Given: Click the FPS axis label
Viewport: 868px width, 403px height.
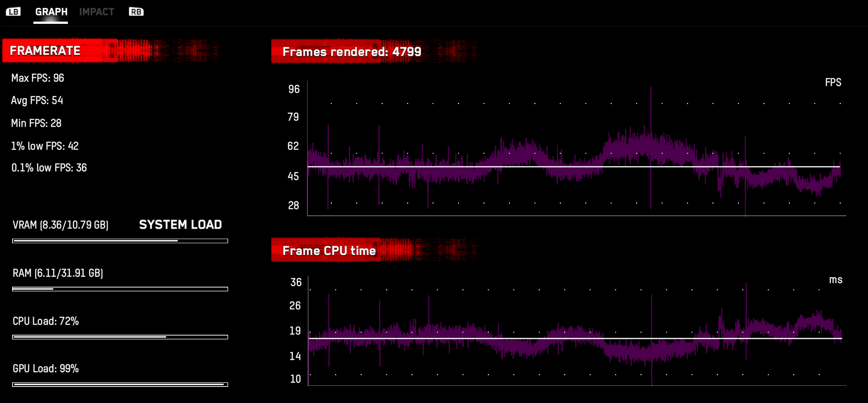Looking at the screenshot, I should [x=834, y=83].
